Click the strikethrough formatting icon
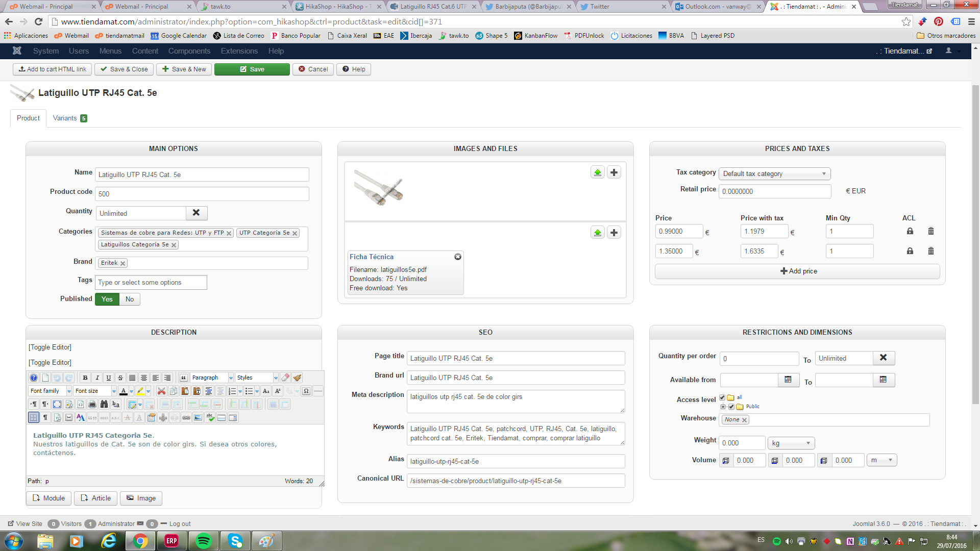Screen dimensions: 980x551 click(120, 378)
